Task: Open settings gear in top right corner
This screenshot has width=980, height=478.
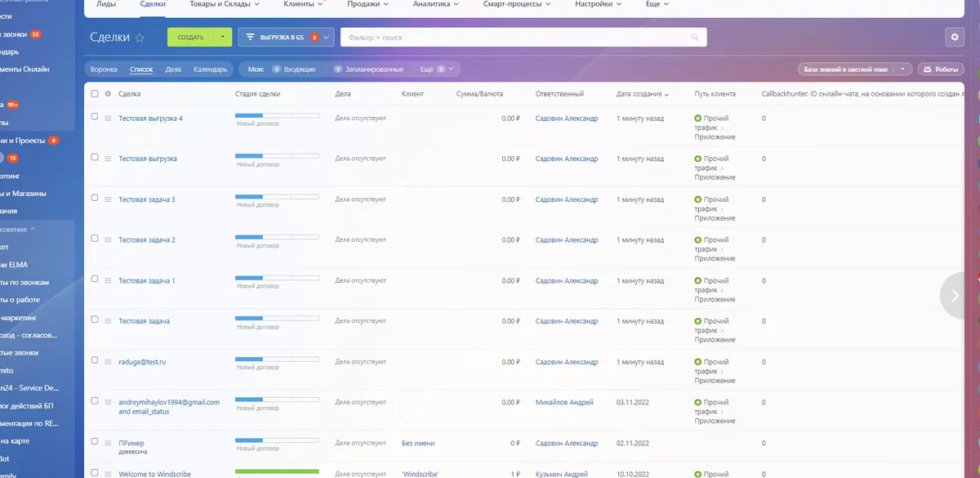Action: coord(954,38)
